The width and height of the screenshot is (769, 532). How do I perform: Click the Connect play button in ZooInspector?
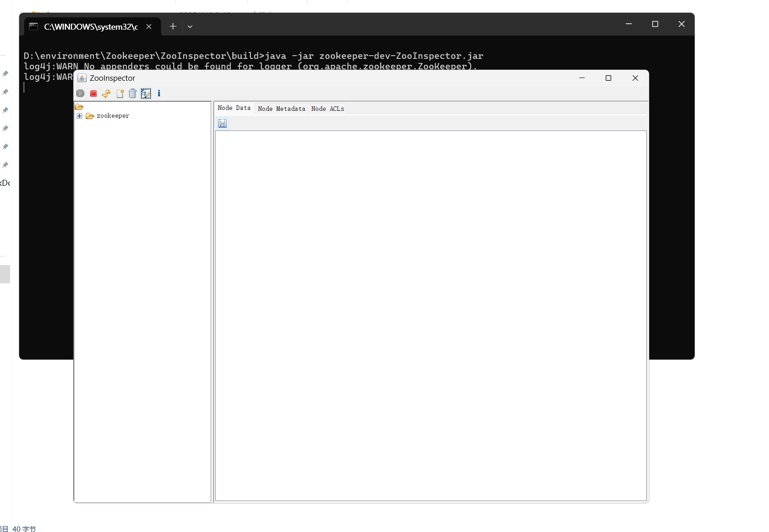coord(80,94)
